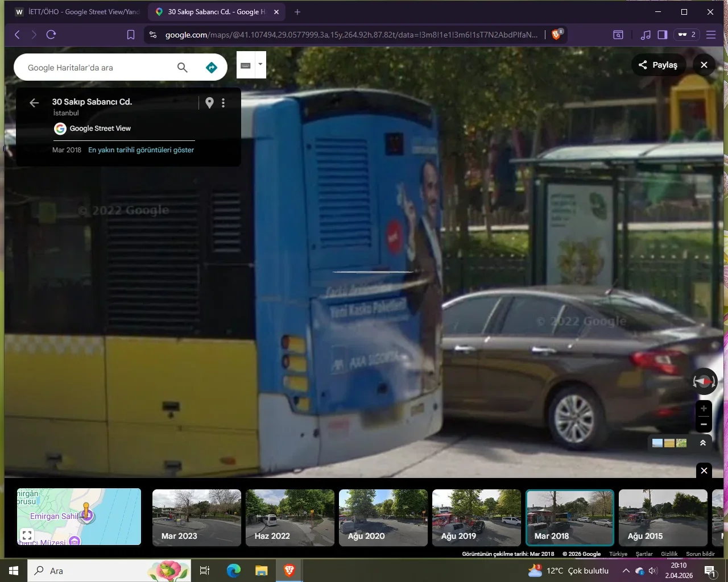Click 'En yakın tarihli görüntüleri göster' link
The width and height of the screenshot is (728, 582).
pyautogui.click(x=141, y=150)
